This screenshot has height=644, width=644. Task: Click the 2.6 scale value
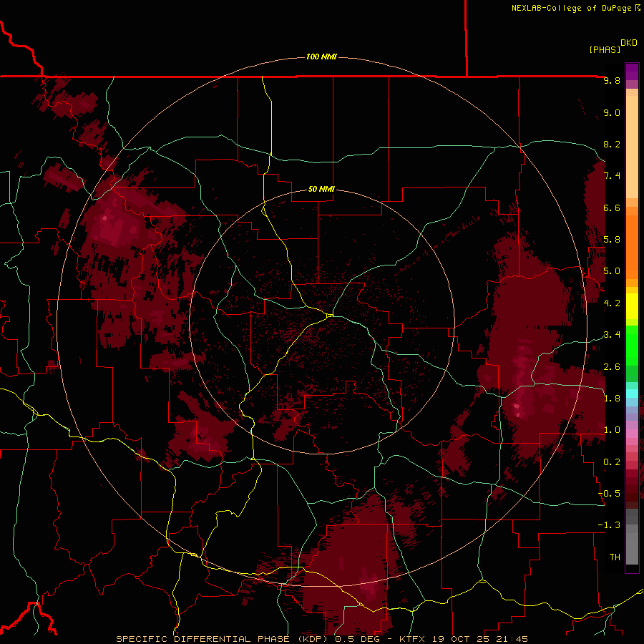pos(612,367)
